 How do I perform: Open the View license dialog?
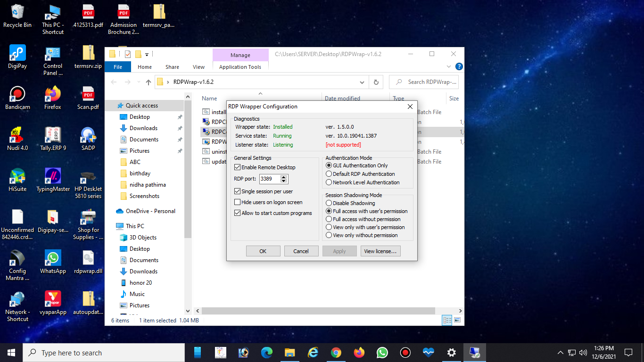[380, 251]
